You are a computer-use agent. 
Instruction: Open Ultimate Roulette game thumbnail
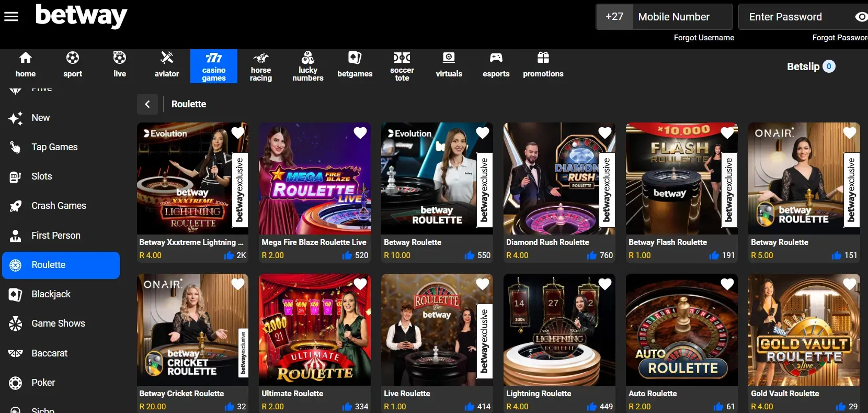[315, 330]
